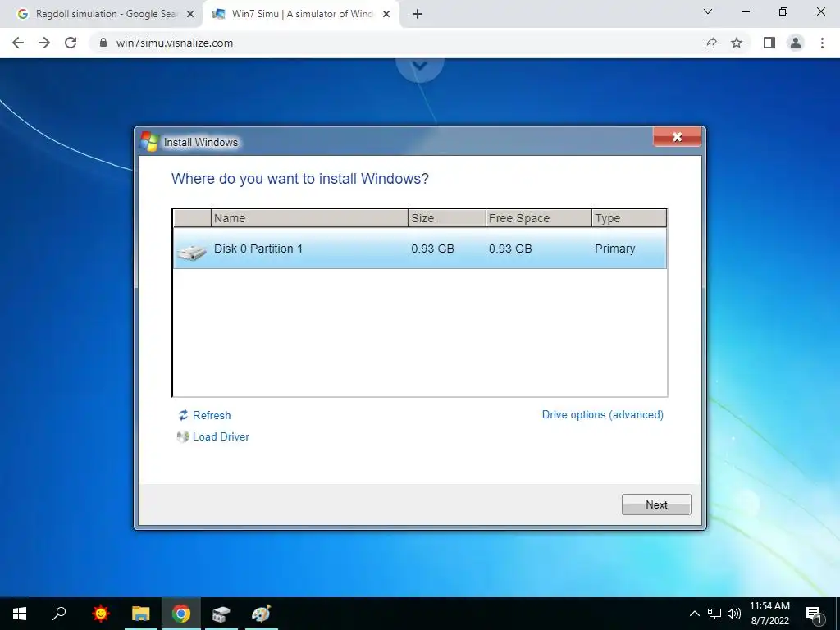Open taskbar search

59,614
